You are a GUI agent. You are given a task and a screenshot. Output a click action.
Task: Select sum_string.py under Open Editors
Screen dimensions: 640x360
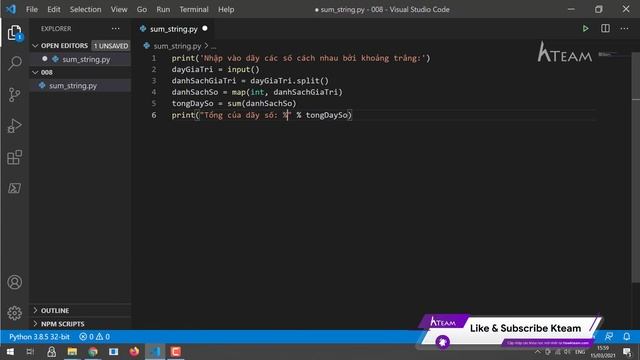pos(86,59)
